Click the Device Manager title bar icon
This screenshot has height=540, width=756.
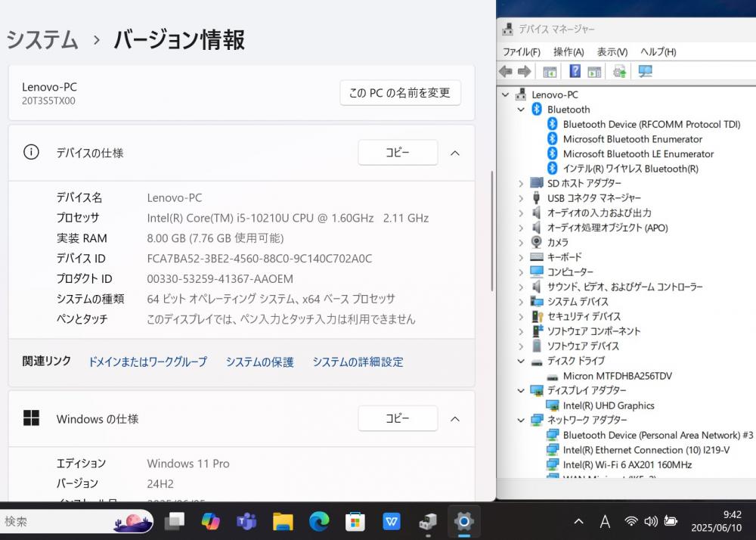[x=508, y=29]
